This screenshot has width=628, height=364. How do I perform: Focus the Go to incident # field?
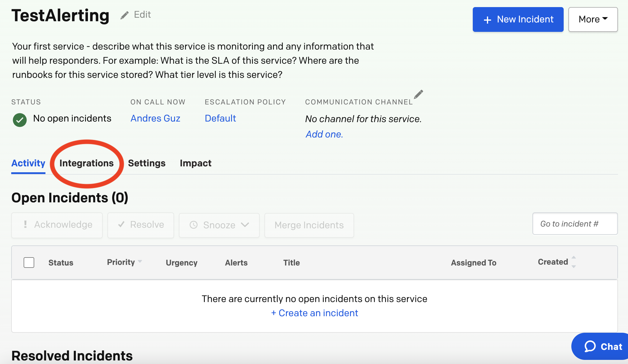(575, 224)
